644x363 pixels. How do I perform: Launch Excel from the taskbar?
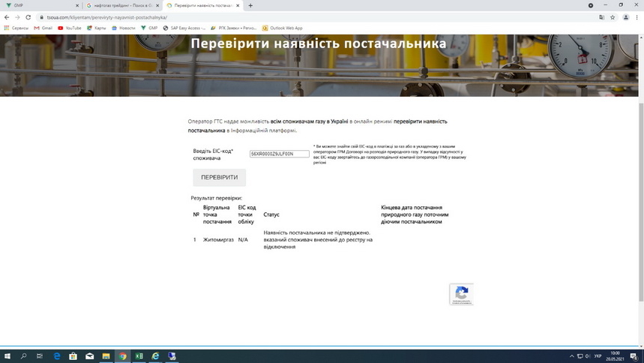point(139,356)
